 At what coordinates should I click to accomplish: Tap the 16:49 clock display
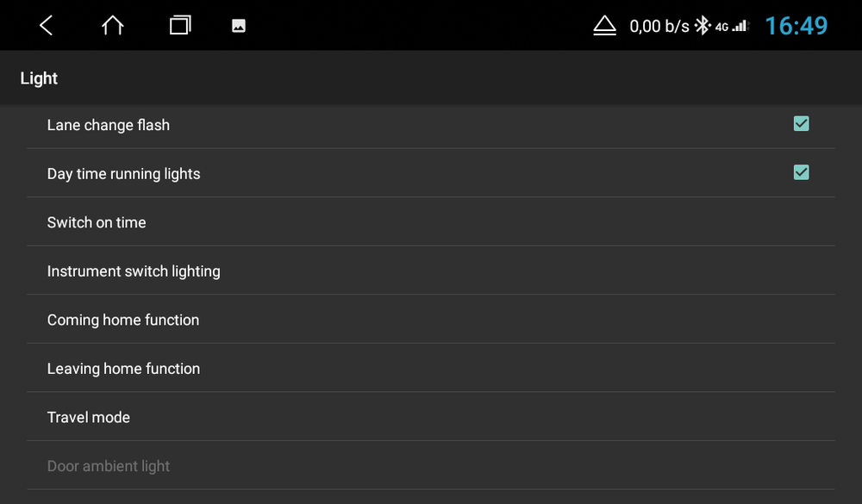796,26
